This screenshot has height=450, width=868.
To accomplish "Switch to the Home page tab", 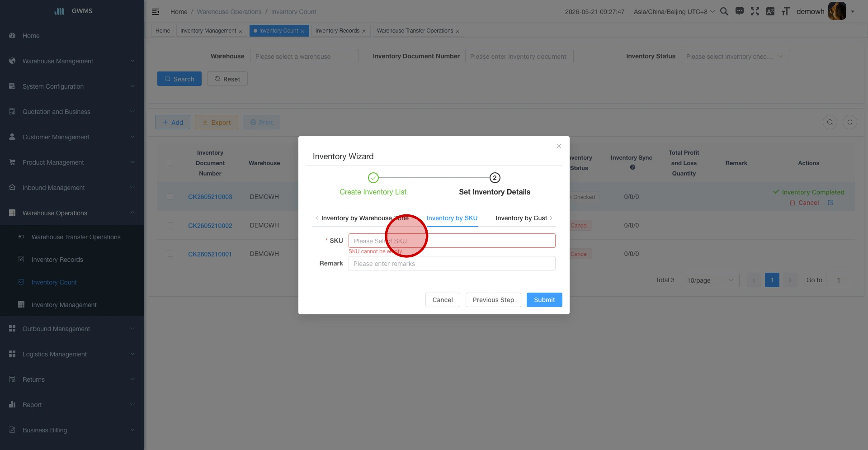I will click(x=163, y=31).
